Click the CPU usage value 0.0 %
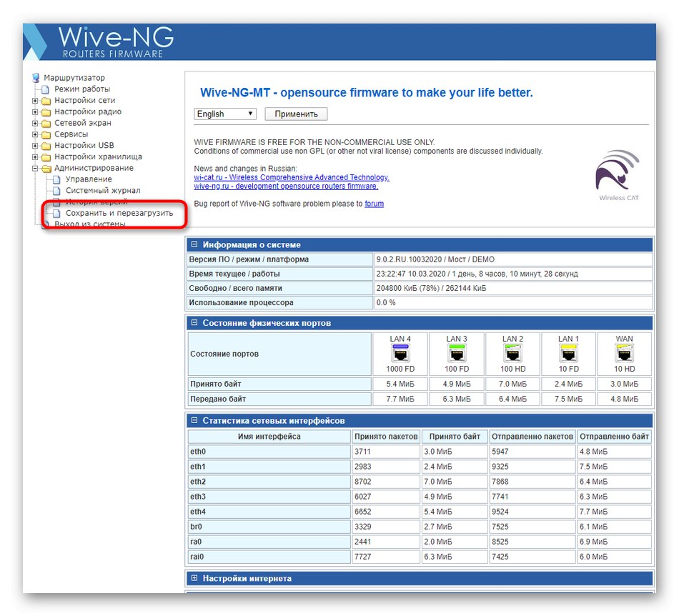Viewport: 679px width, 616px height. [385, 302]
